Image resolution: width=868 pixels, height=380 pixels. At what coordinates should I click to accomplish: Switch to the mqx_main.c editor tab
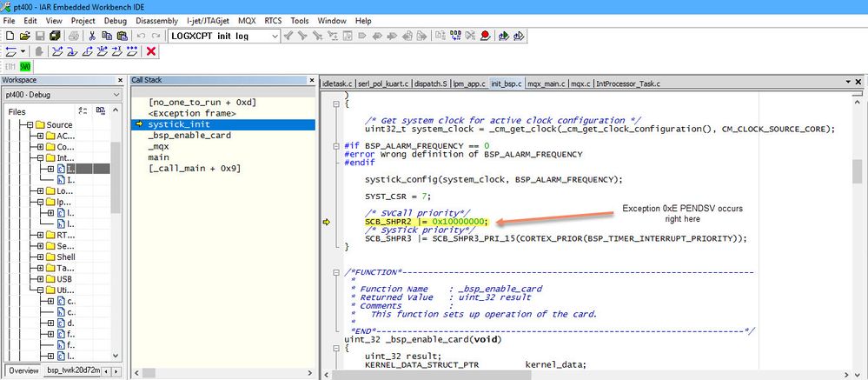(546, 83)
